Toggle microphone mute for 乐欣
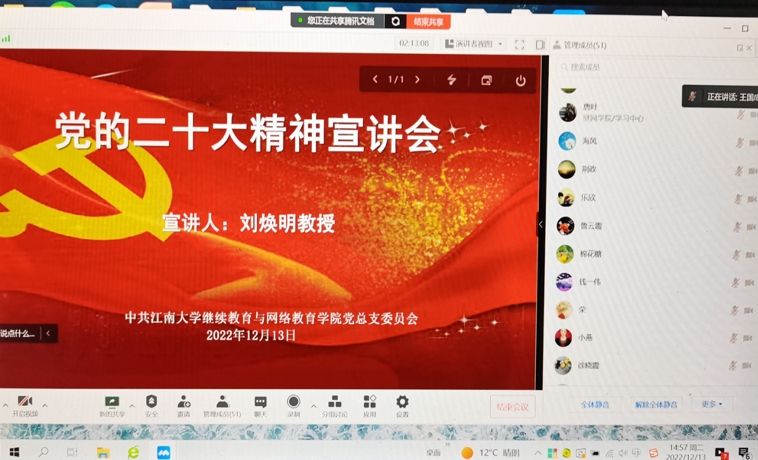758x460 pixels. click(x=739, y=199)
